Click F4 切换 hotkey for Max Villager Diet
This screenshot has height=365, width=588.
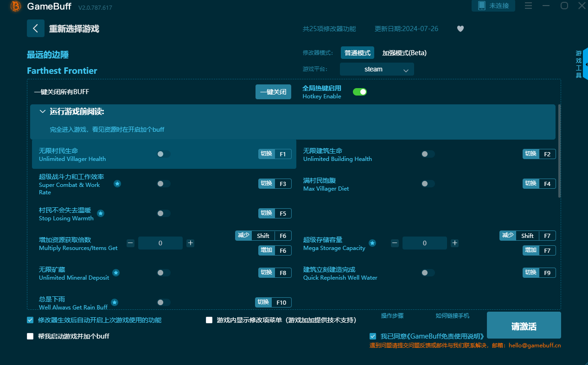coord(539,184)
